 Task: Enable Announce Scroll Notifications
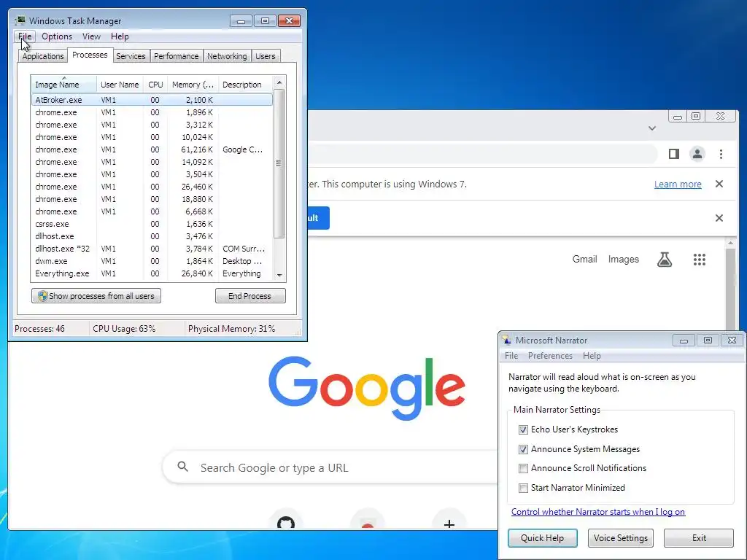523,469
